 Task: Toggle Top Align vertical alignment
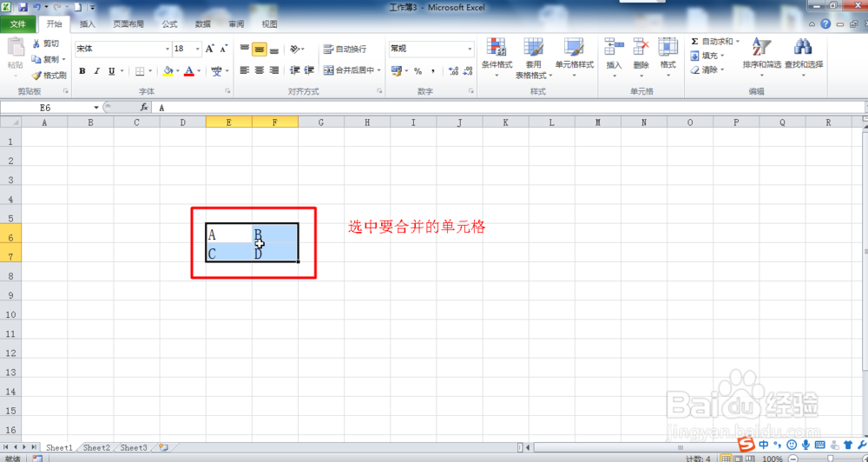tap(245, 49)
